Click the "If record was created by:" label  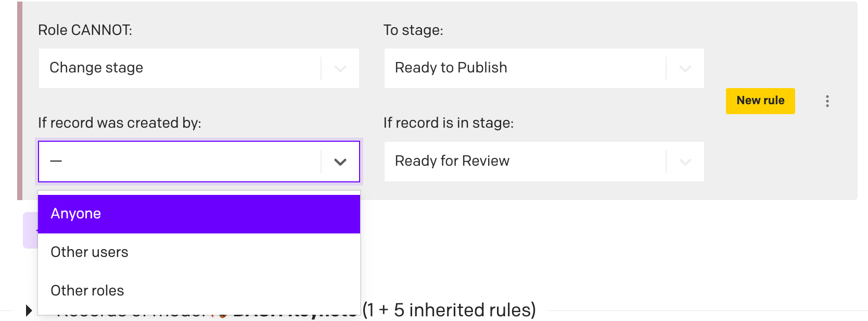click(x=119, y=123)
